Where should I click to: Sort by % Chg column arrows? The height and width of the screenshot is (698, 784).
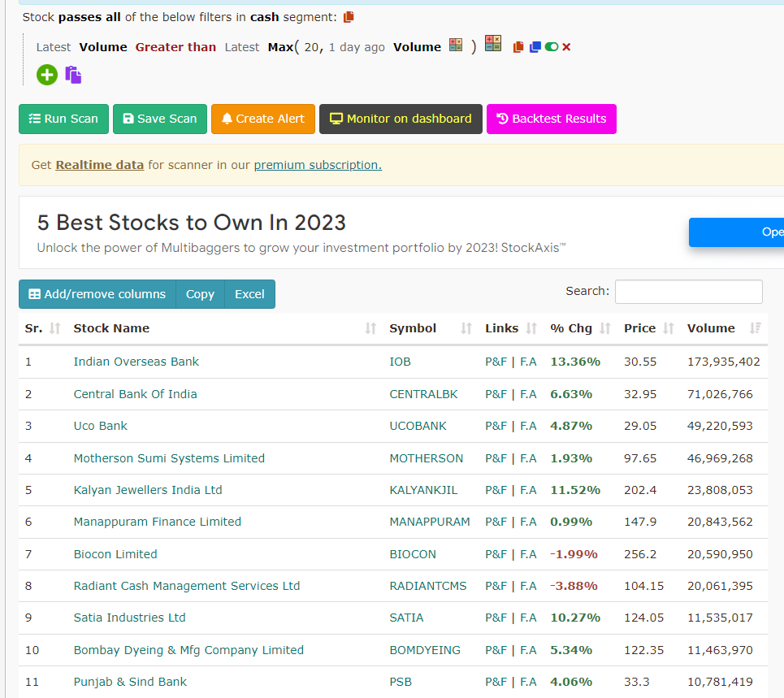[x=605, y=328]
